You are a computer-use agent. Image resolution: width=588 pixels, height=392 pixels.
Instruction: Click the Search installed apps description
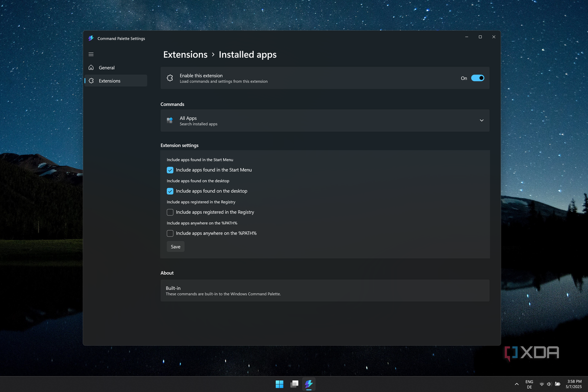click(198, 124)
